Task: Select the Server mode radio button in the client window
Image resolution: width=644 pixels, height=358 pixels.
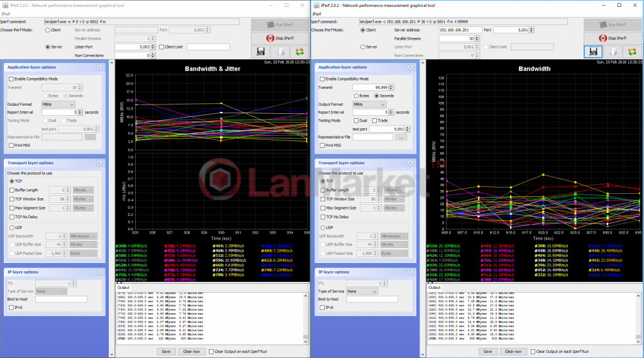Action: pos(363,47)
